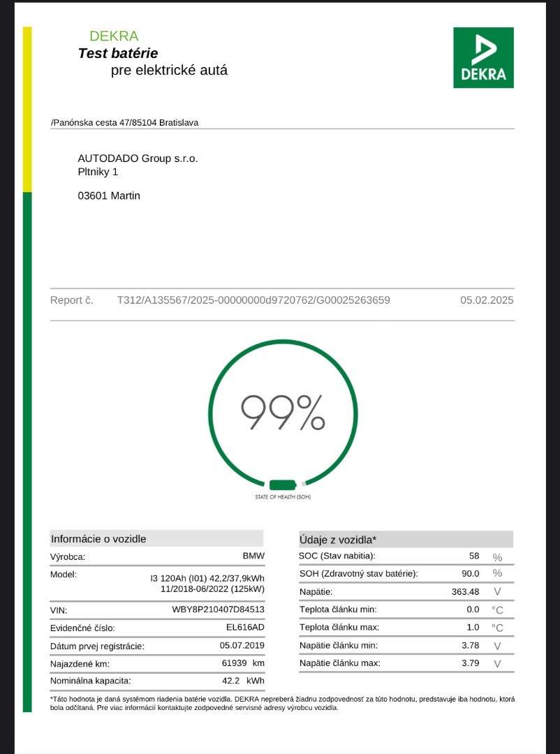
Task: Click the "Evidenčné číslo:" label
Action: click(82, 628)
